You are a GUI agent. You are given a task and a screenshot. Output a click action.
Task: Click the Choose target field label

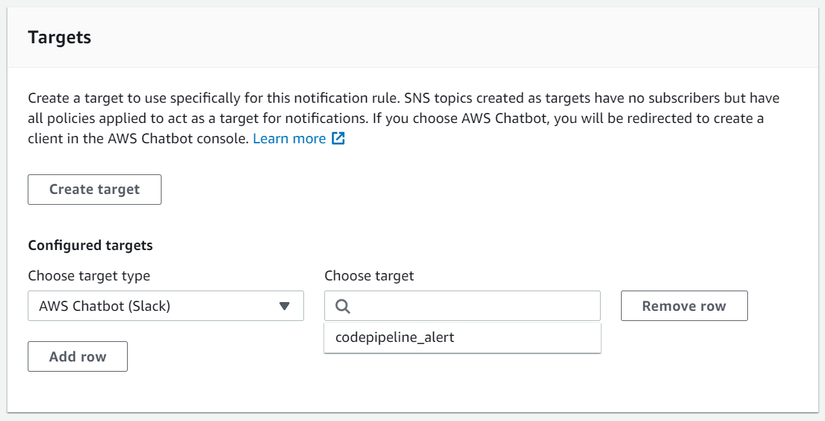coord(369,276)
